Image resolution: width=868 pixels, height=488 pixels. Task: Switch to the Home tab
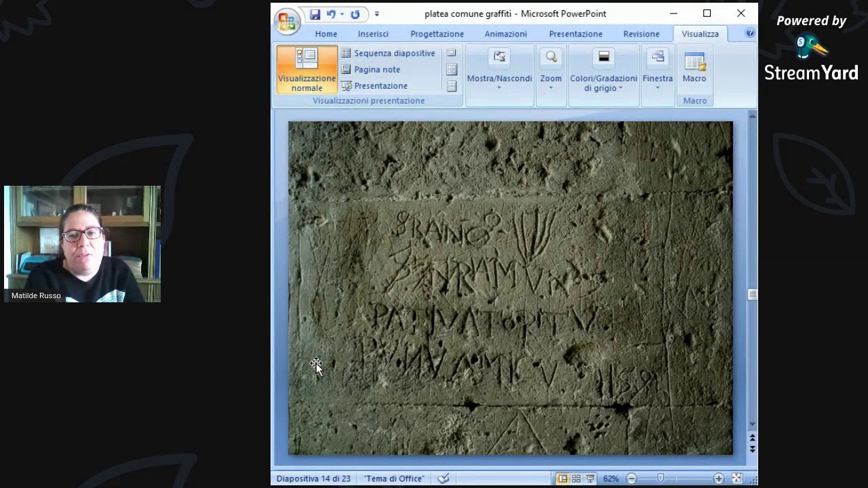326,34
